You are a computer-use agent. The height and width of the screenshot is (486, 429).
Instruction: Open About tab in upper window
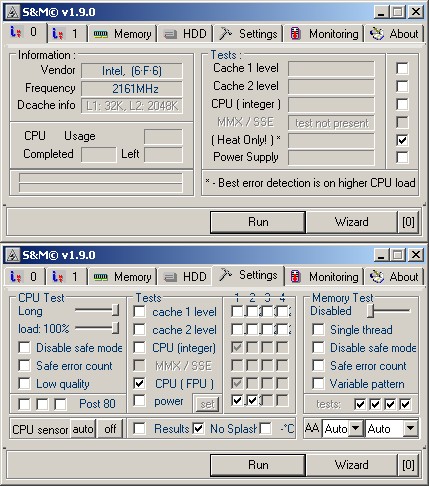click(394, 34)
